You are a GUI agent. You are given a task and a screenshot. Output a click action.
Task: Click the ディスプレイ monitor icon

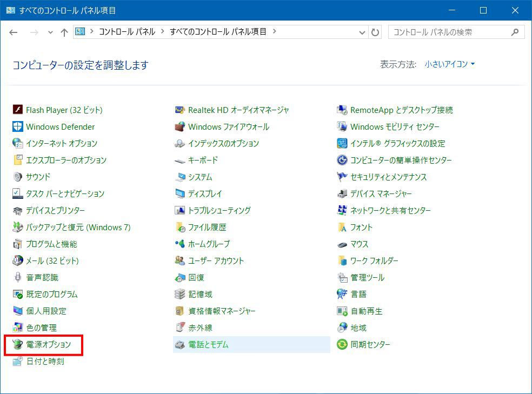pos(180,193)
